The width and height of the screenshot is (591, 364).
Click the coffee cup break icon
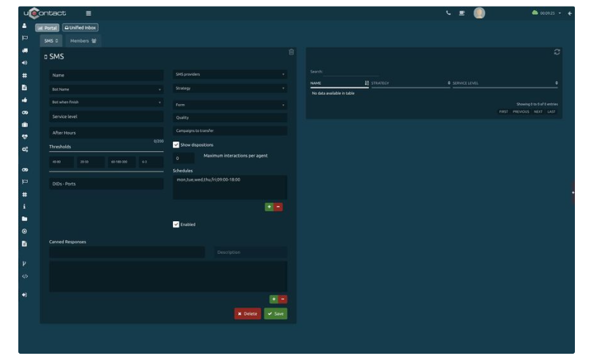tap(463, 13)
